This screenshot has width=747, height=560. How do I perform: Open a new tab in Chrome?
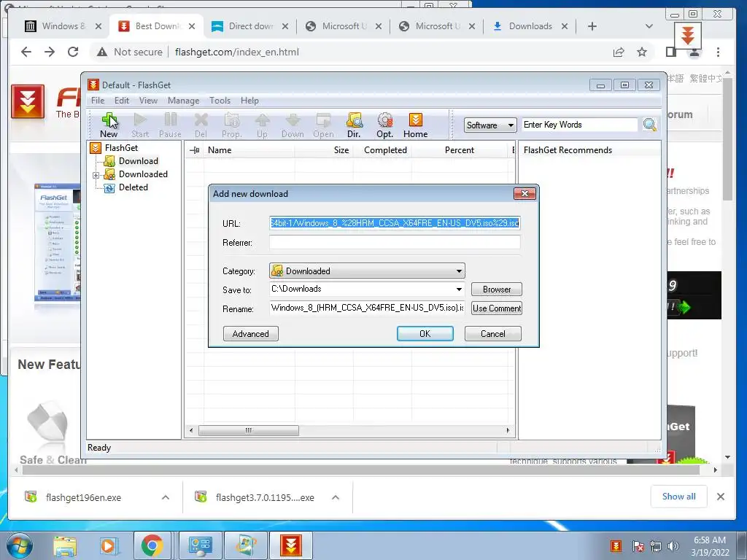[x=592, y=26]
